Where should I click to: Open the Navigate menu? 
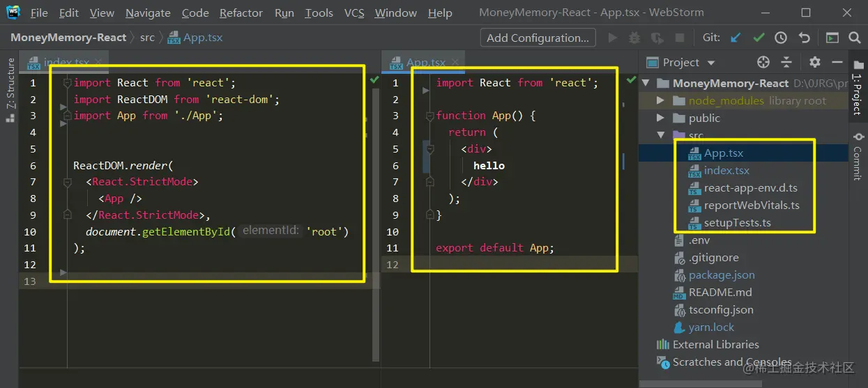click(x=148, y=13)
